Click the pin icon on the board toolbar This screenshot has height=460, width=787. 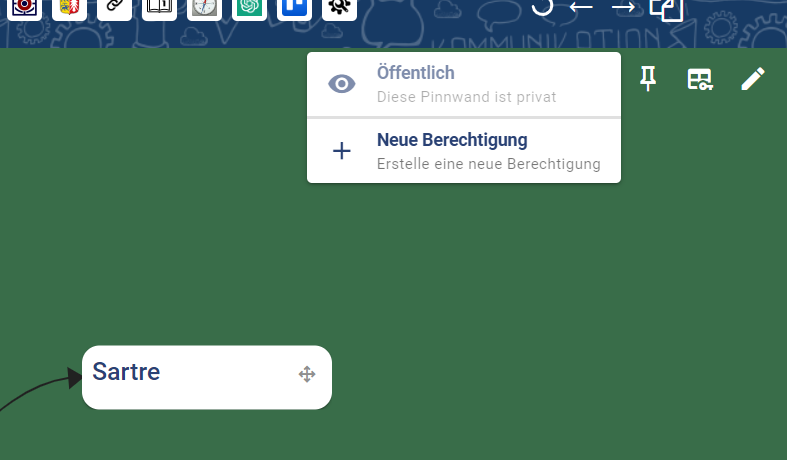648,79
